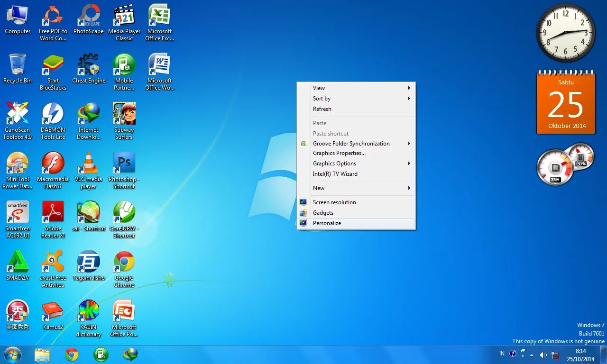Expand the View submenu
The height and width of the screenshot is (364, 607).
pos(356,88)
